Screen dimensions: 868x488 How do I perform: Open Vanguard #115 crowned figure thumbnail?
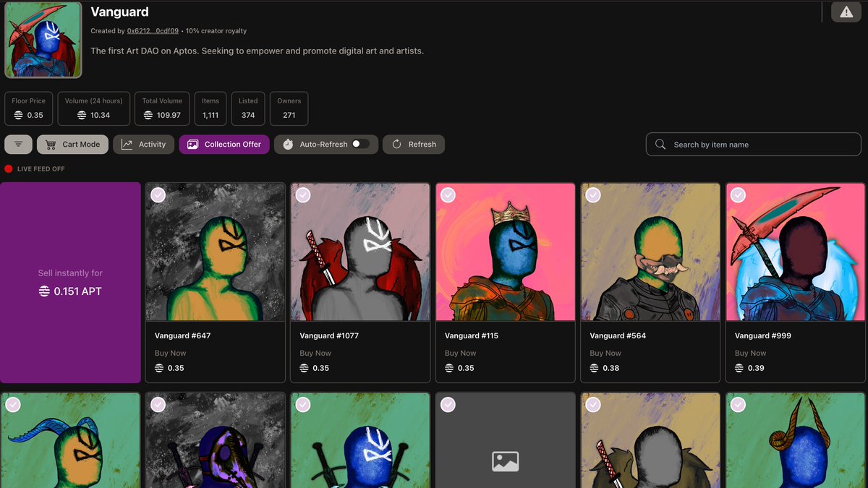[x=506, y=252]
